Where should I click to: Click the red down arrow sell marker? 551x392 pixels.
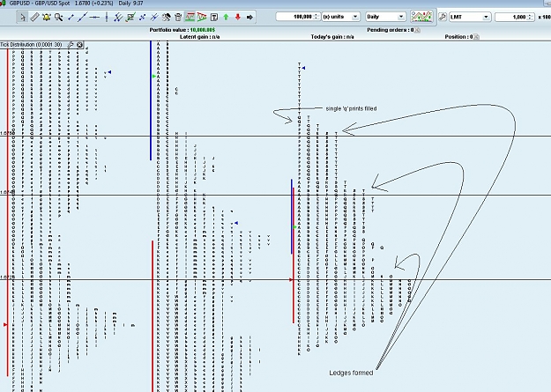click(238, 17)
